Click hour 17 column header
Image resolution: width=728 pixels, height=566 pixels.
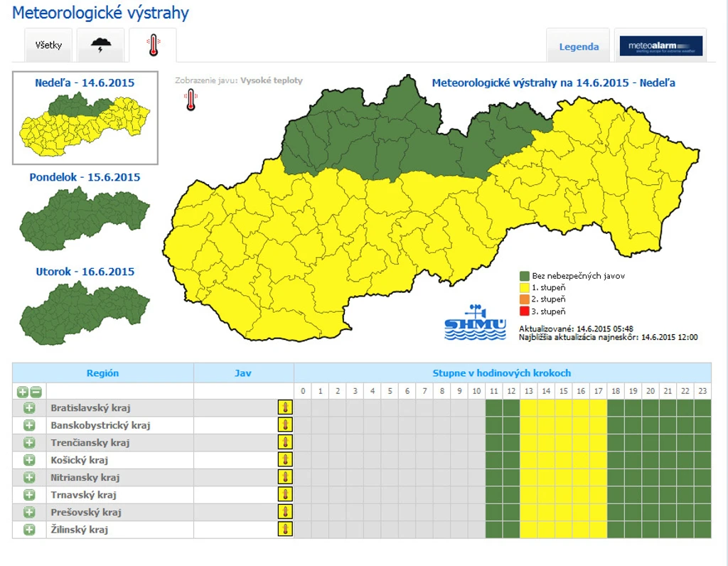pos(598,391)
